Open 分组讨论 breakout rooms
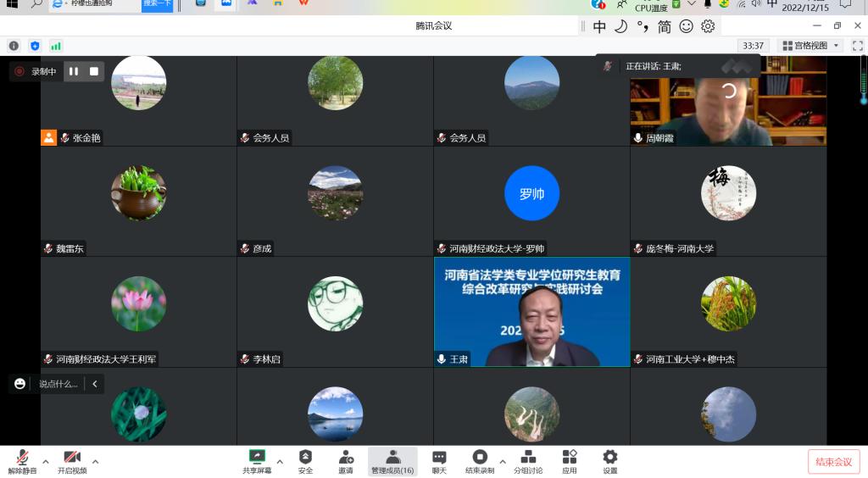This screenshot has height=478, width=868. tap(527, 461)
